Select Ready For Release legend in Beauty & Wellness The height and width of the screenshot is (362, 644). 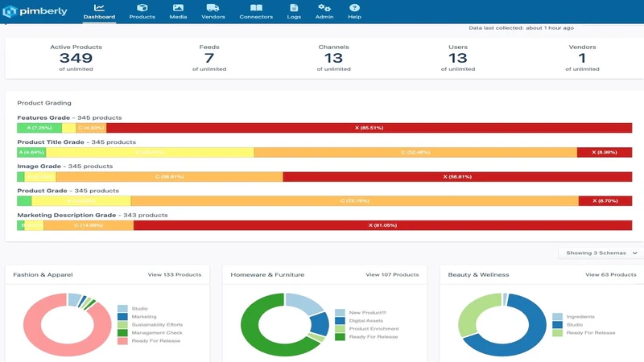[584, 333]
